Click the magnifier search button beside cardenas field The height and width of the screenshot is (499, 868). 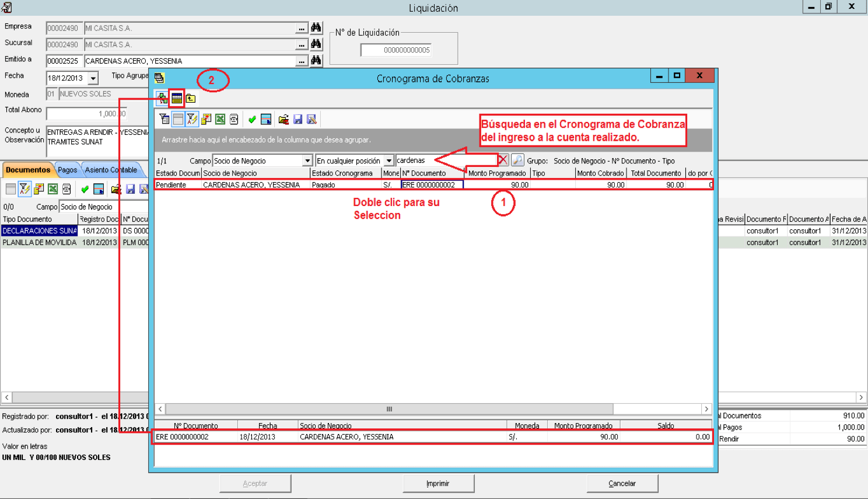[517, 160]
